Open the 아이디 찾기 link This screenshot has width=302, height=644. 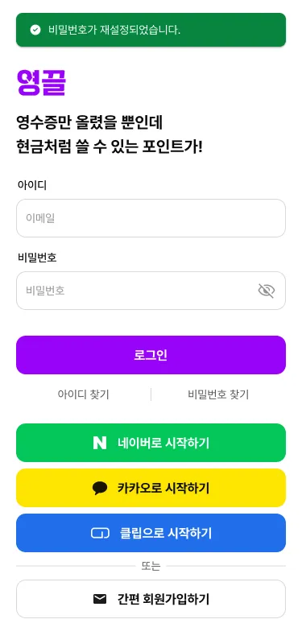84,394
